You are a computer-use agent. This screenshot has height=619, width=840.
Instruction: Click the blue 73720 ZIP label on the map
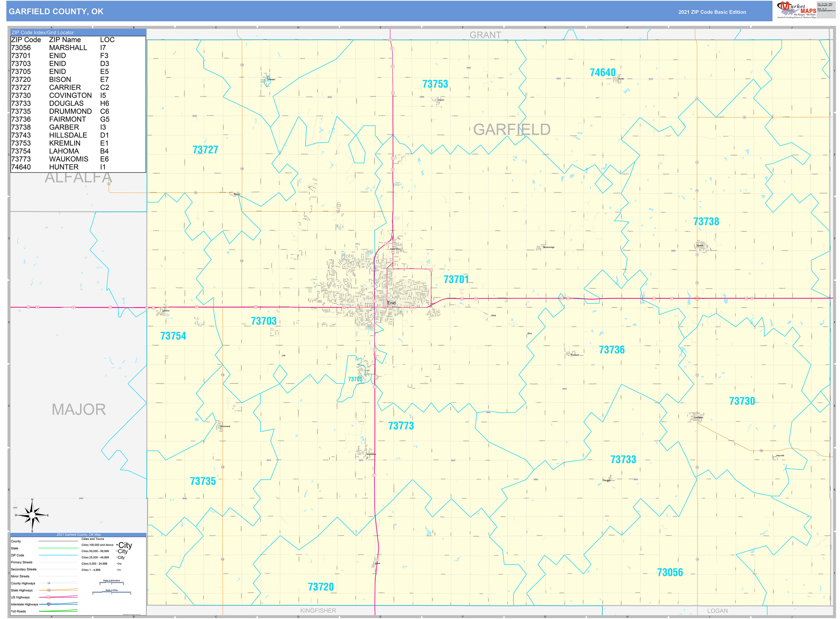321,587
